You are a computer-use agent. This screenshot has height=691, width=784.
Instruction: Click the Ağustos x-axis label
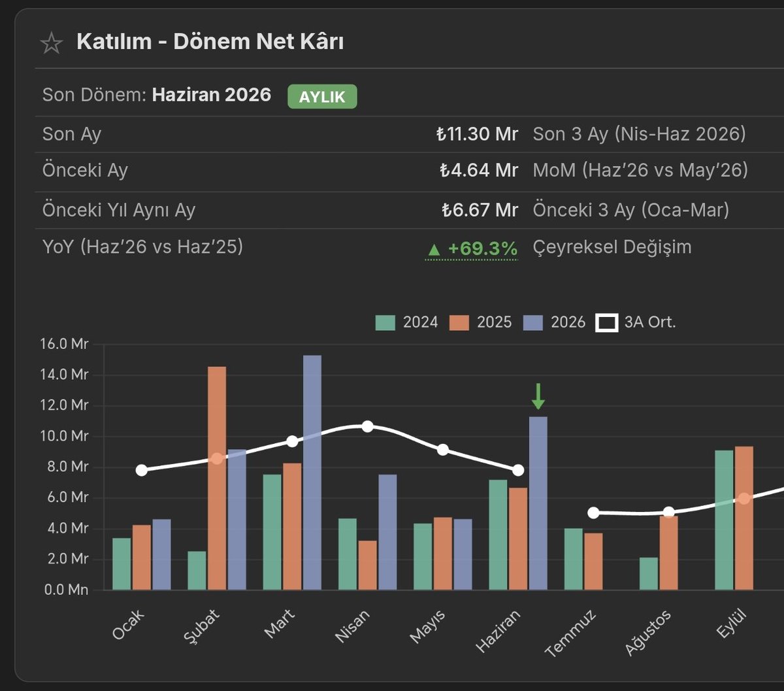(649, 632)
